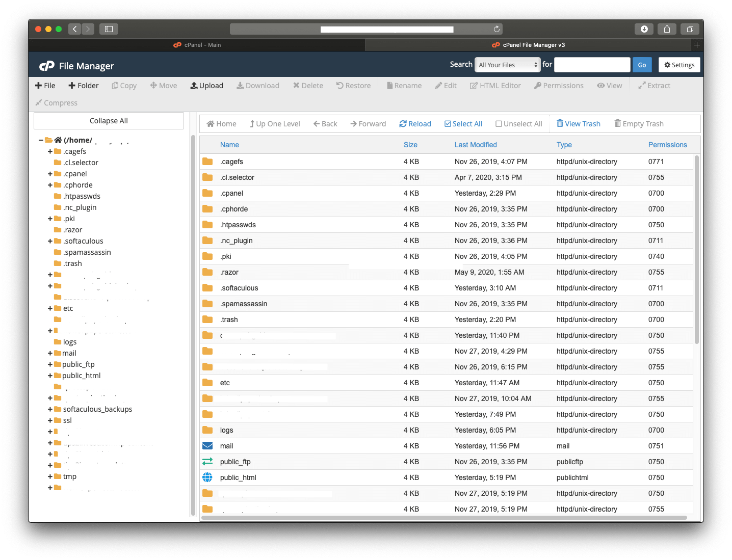Click the View toolbar action

tap(610, 86)
